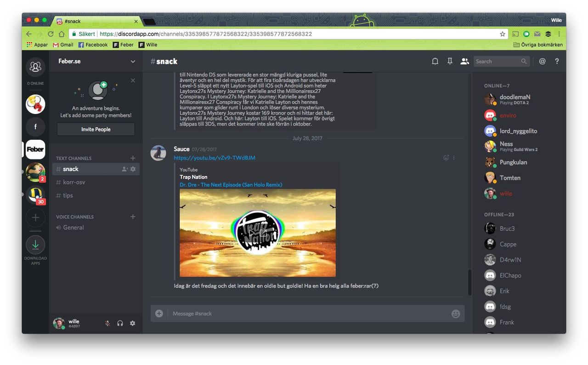This screenshot has width=588, height=365.
Task: Click the wille user avatar at bottom
Action: click(58, 323)
